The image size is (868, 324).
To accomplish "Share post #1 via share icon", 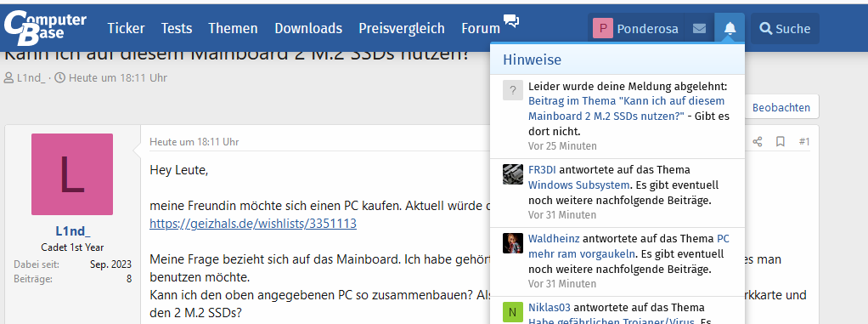I will point(758,142).
